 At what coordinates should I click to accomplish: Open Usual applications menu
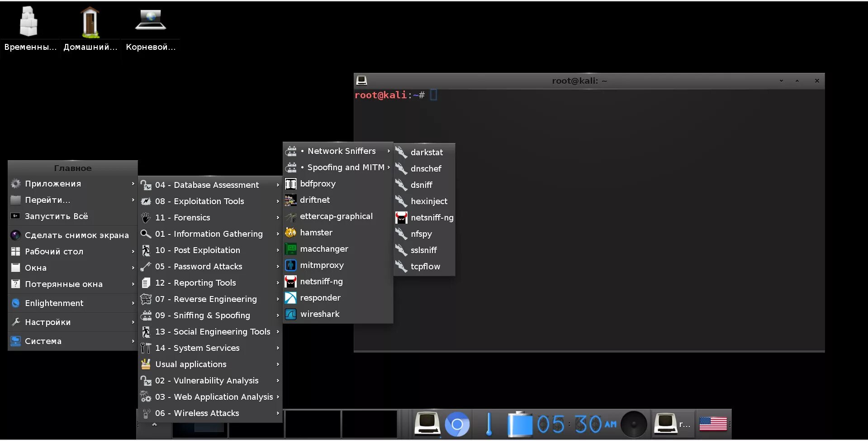tap(210, 364)
